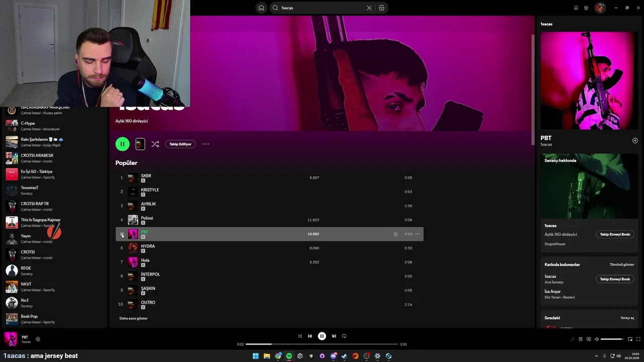
Task: Click Takip Etmeyi Bırak in about card
Action: click(x=615, y=234)
